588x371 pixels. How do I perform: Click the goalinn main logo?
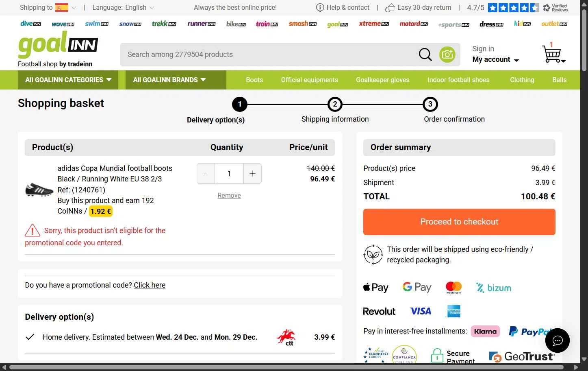click(58, 45)
